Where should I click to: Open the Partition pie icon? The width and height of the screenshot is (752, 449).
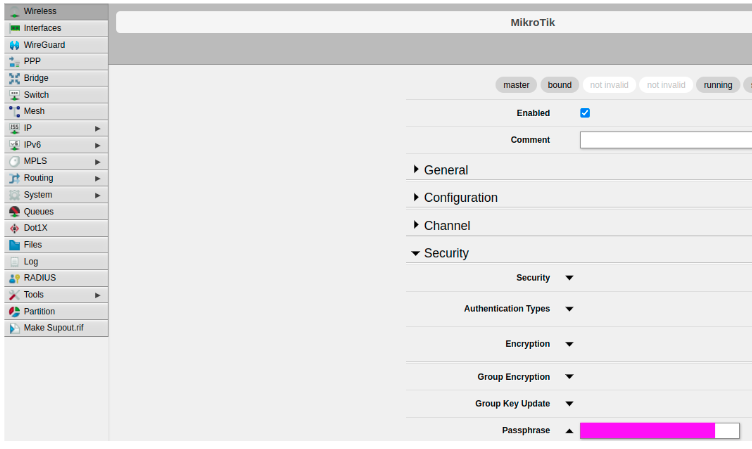14,312
